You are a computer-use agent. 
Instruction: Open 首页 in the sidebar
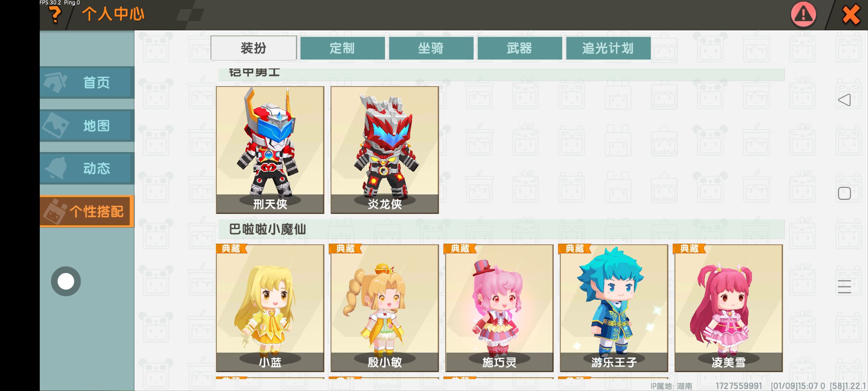click(x=87, y=83)
